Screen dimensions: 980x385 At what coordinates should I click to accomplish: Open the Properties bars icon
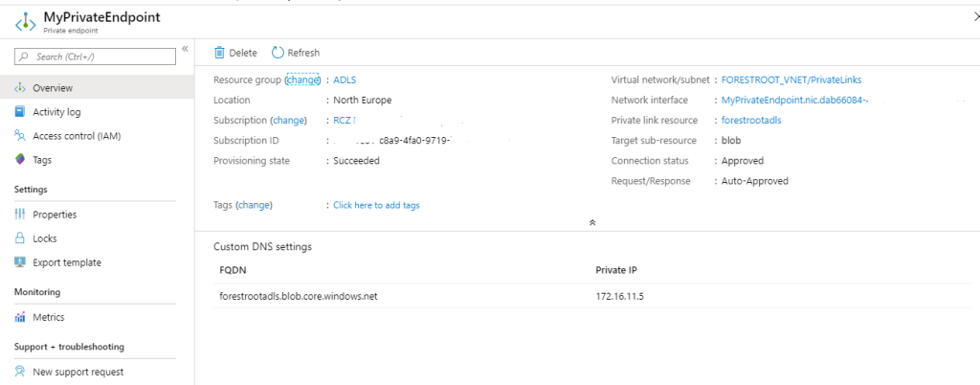pyautogui.click(x=20, y=215)
